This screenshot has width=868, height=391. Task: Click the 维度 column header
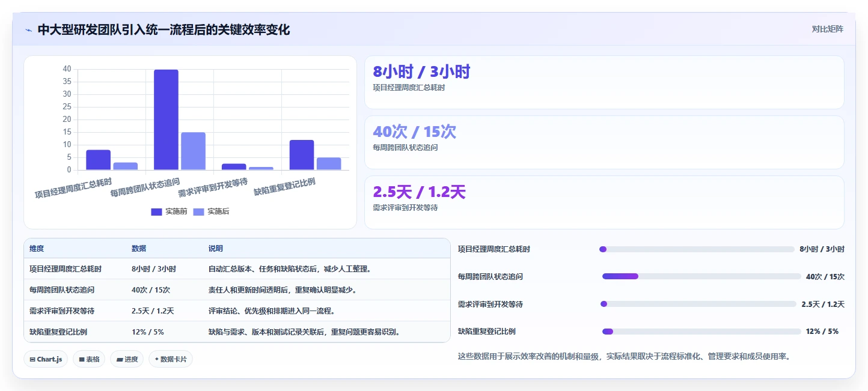[37, 249]
